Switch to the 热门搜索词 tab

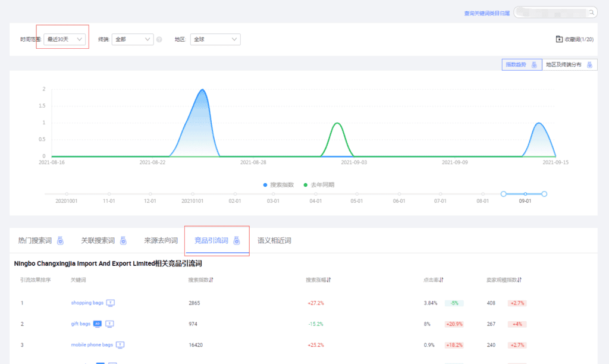pos(40,241)
